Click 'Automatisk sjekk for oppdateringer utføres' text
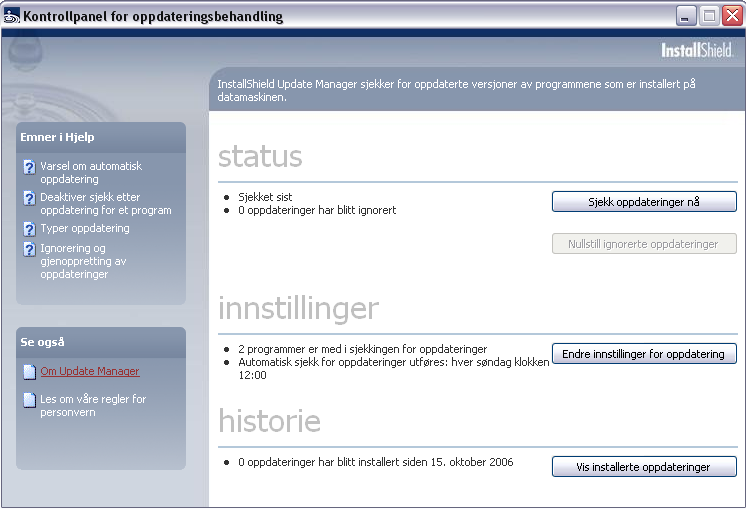The width and height of the screenshot is (746, 509). [394, 369]
